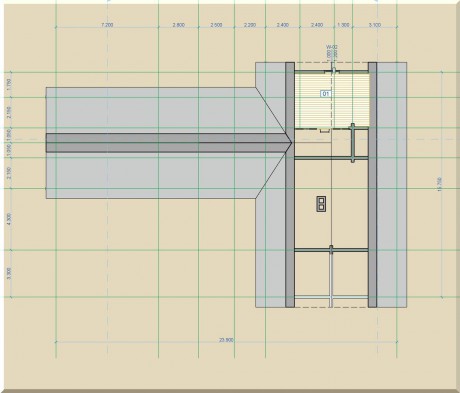Select the 3.100 dimension at top right
The height and width of the screenshot is (393, 460).
pos(375,25)
